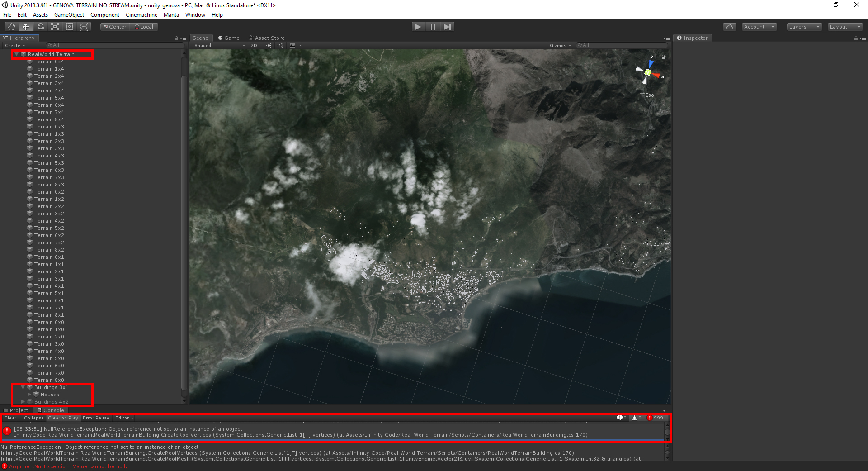Open the Hierarchy panel options menu

[x=184, y=38]
